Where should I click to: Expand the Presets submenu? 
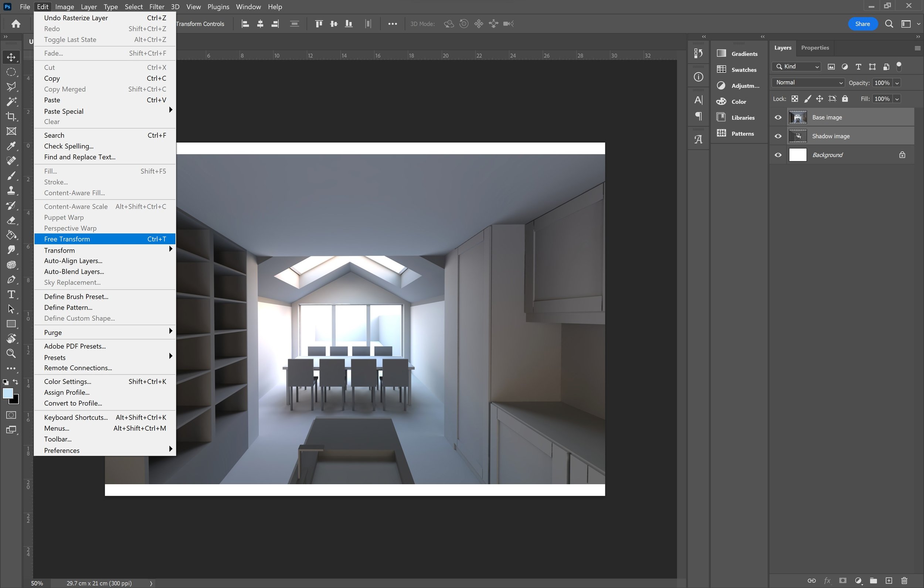coord(105,358)
